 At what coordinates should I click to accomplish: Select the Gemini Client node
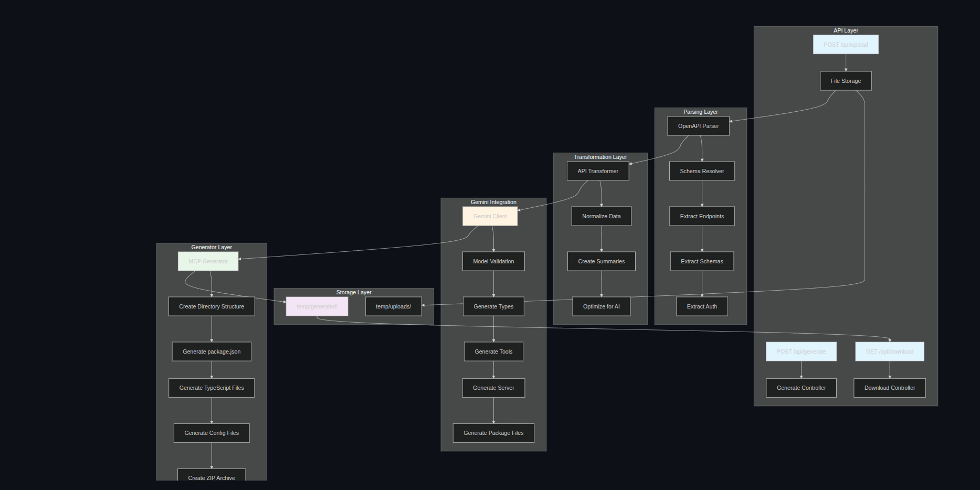[x=490, y=216]
